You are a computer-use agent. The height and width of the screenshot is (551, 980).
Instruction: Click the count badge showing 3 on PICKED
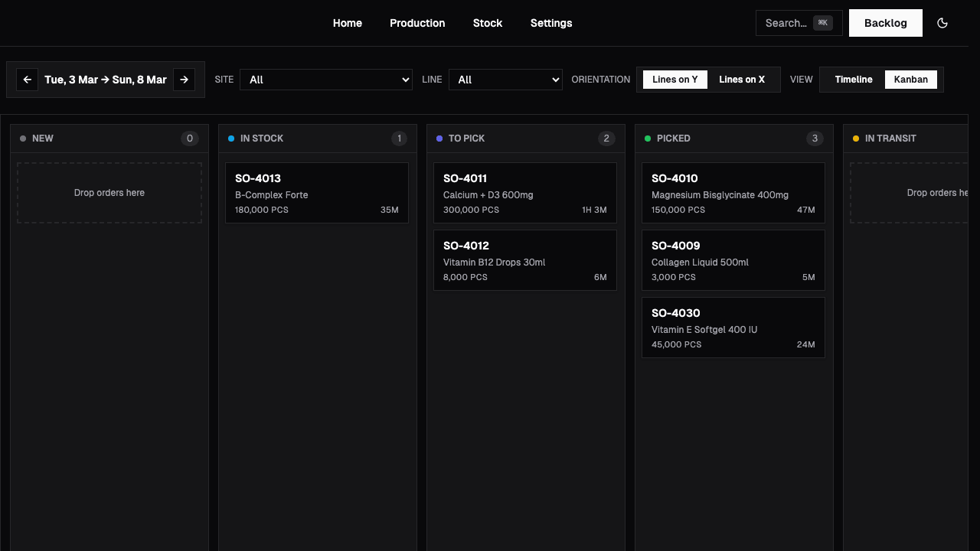[x=815, y=139]
